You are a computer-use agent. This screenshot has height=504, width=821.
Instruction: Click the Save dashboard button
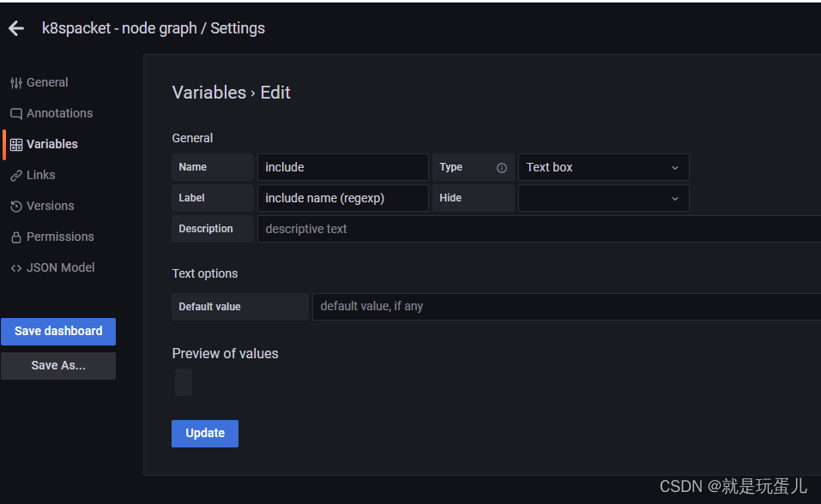(x=57, y=331)
